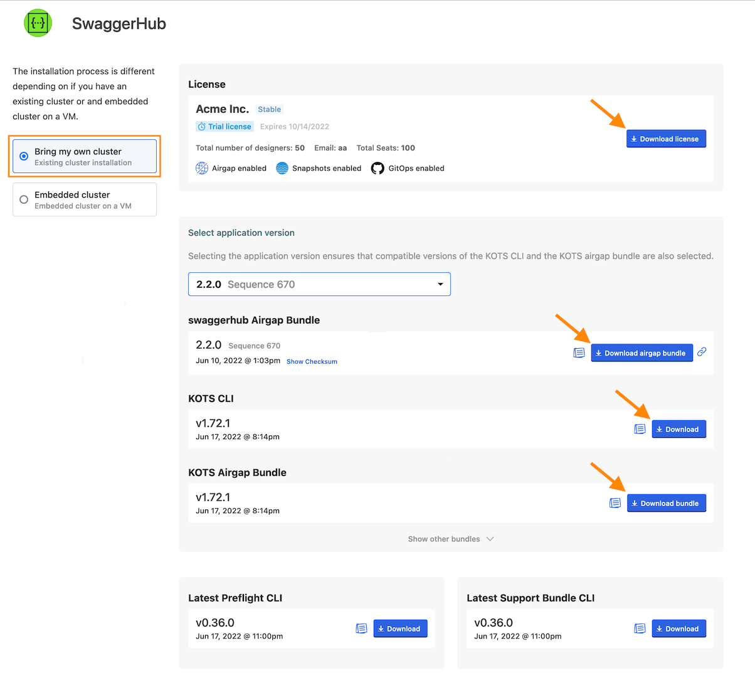The height and width of the screenshot is (700, 755).
Task: Click the notes icon next to KOTS CLI
Action: 640,429
